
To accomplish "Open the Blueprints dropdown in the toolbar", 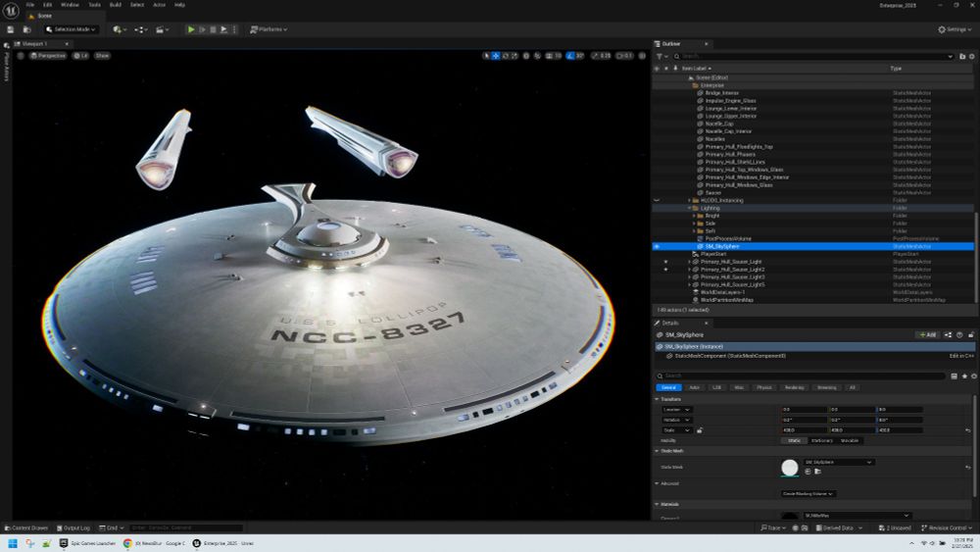I will click(140, 29).
